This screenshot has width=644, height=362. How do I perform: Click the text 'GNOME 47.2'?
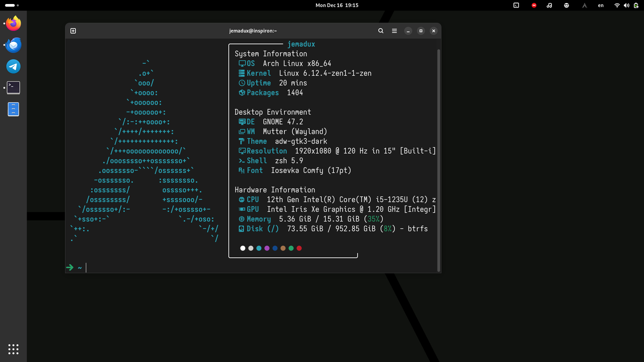tap(283, 122)
